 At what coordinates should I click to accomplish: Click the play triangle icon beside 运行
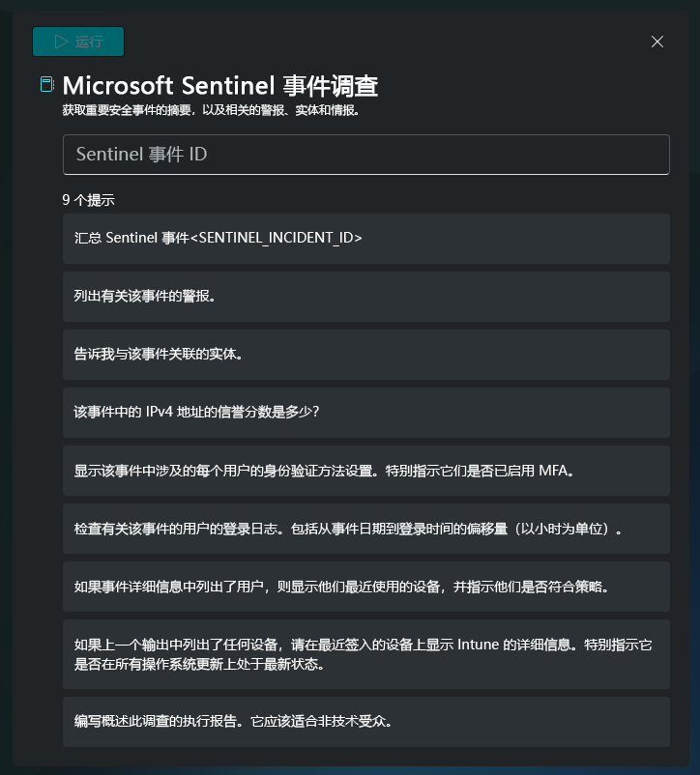[61, 42]
